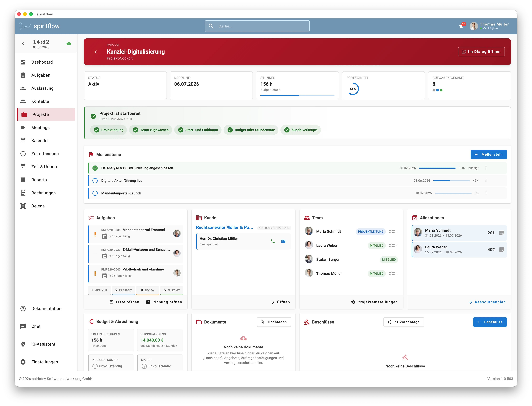This screenshot has width=532, height=406.
Task: Click the Reports chart icon
Action: pyautogui.click(x=23, y=180)
